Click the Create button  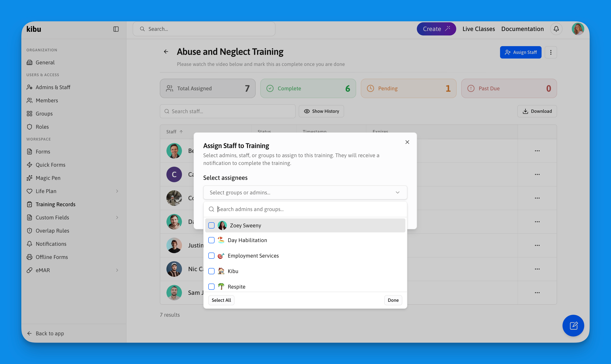[x=436, y=29]
